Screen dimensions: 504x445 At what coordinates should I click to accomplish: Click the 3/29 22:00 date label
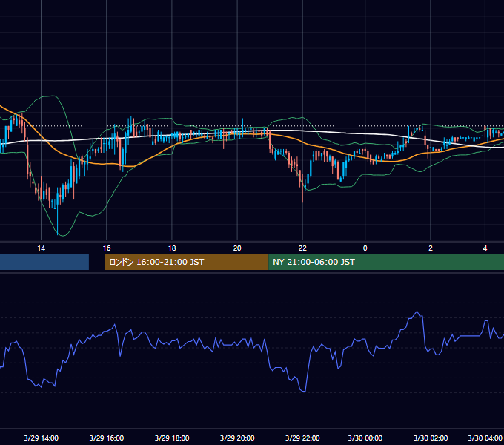302,438
